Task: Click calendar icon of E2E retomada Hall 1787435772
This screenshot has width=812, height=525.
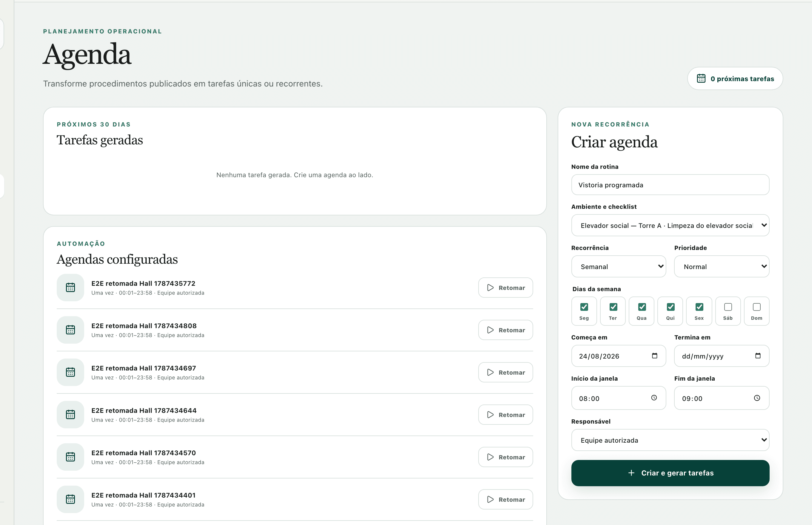Action: pos(70,287)
